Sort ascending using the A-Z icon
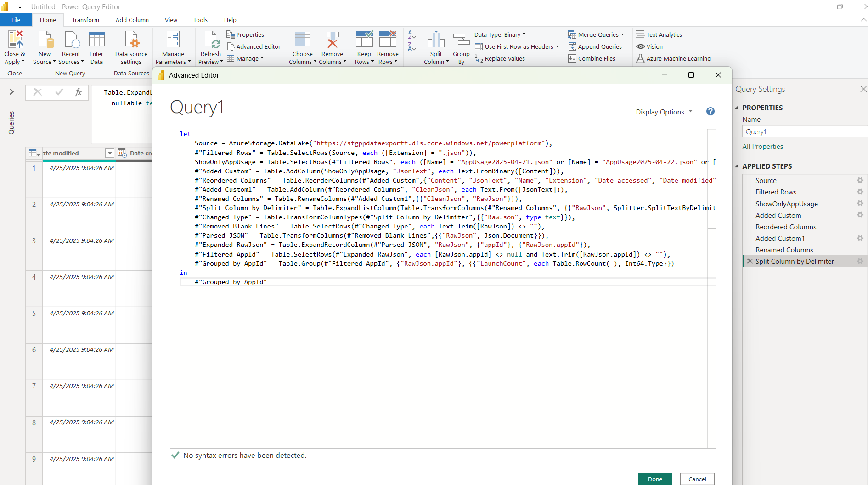 tap(412, 34)
